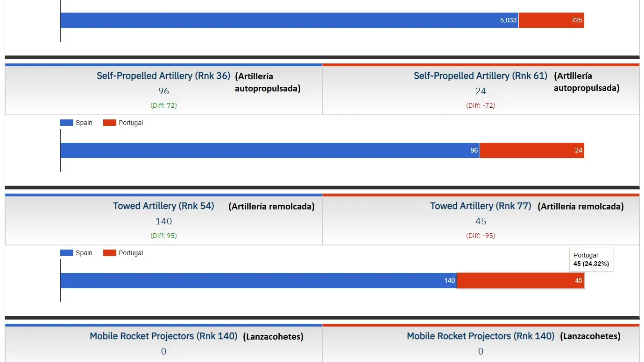
Task: Click the blue bar segment labeled 5,033
Action: [289, 21]
